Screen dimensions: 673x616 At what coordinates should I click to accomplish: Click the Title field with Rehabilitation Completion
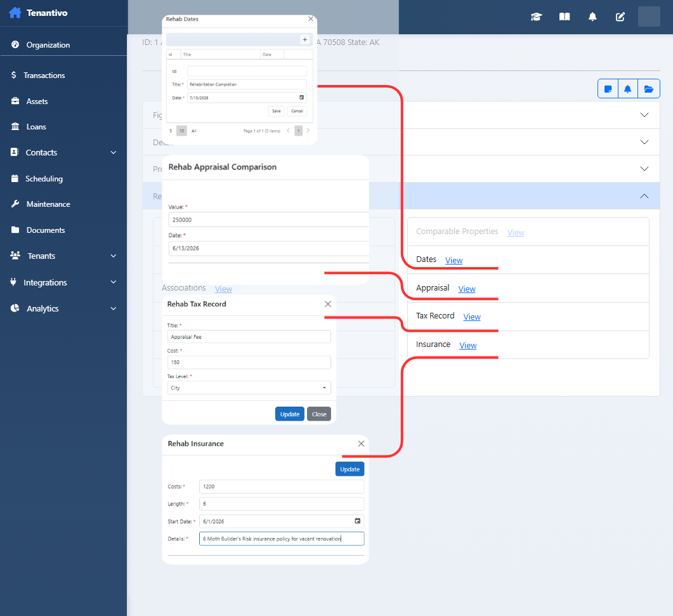point(247,84)
